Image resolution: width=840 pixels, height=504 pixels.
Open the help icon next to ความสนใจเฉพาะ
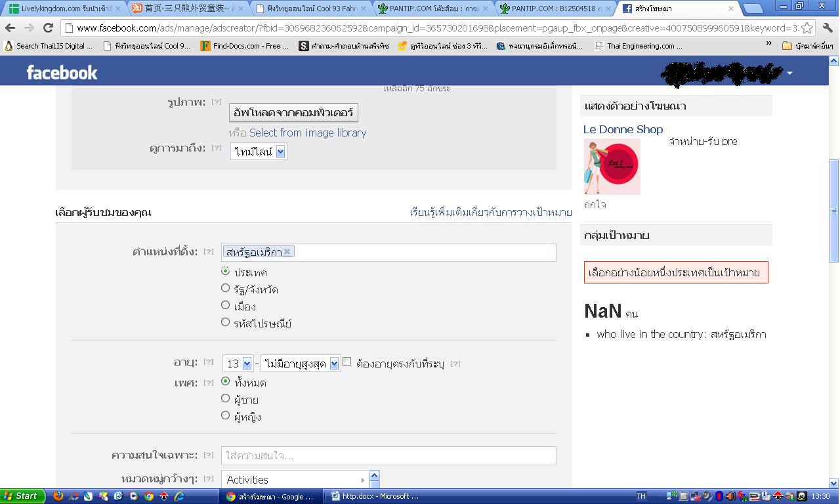pos(208,455)
